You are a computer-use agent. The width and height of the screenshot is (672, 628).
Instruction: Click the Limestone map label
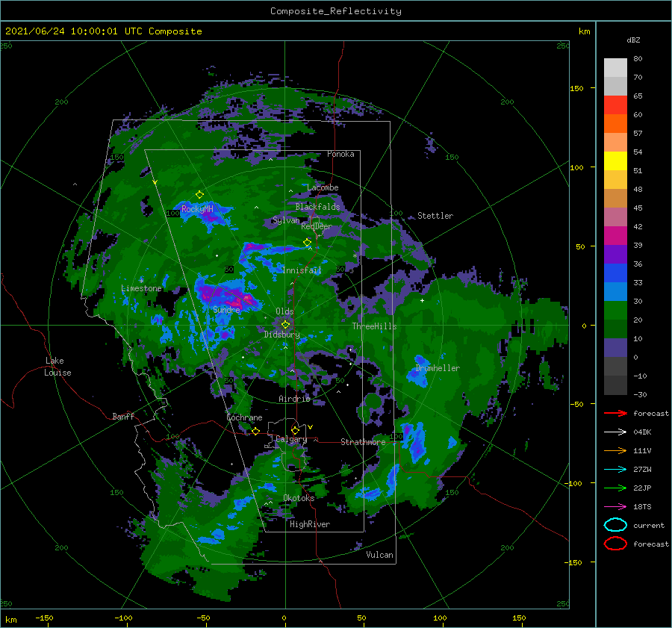click(141, 288)
